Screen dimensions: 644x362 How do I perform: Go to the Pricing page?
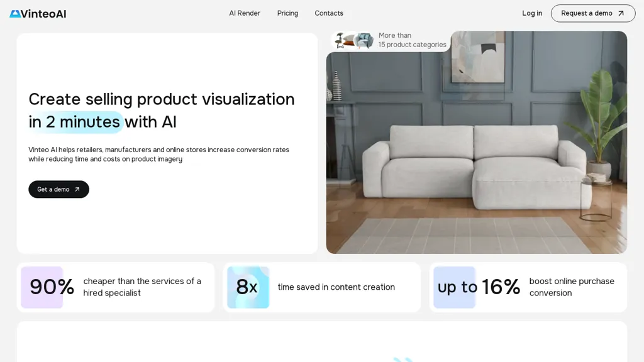(287, 13)
